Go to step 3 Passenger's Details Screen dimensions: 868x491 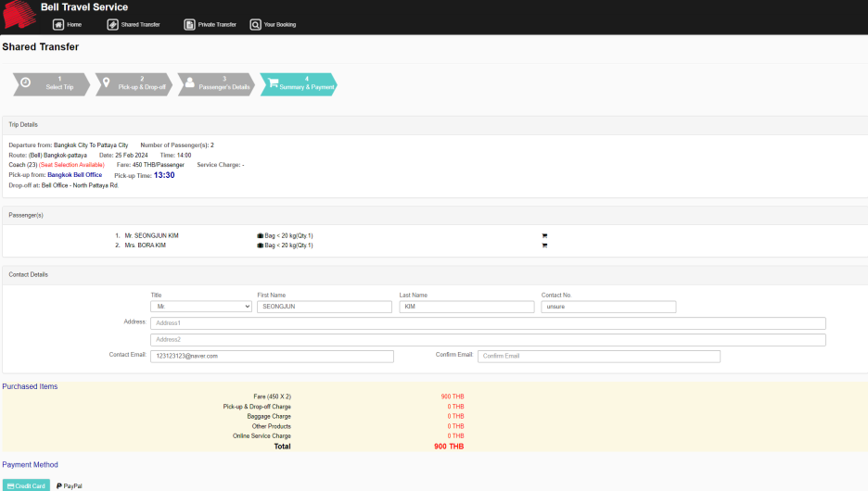[x=216, y=84]
